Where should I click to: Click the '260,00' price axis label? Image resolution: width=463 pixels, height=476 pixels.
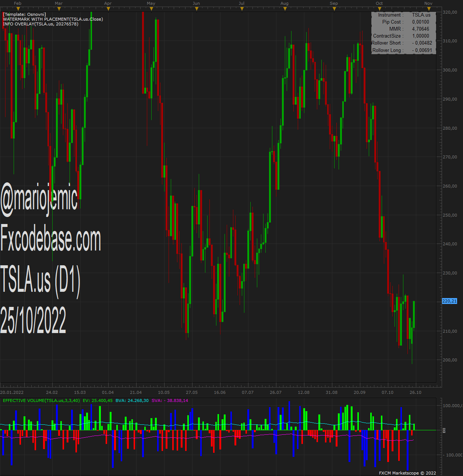(450, 186)
